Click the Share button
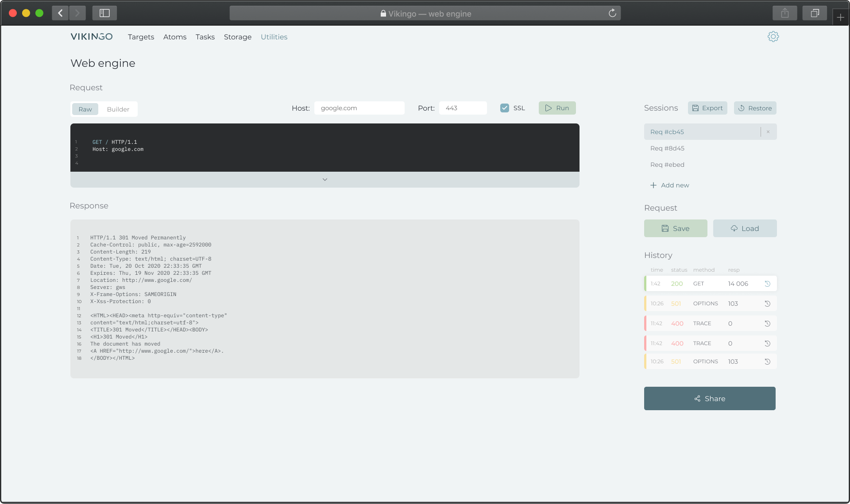The height and width of the screenshot is (504, 850). pyautogui.click(x=709, y=399)
